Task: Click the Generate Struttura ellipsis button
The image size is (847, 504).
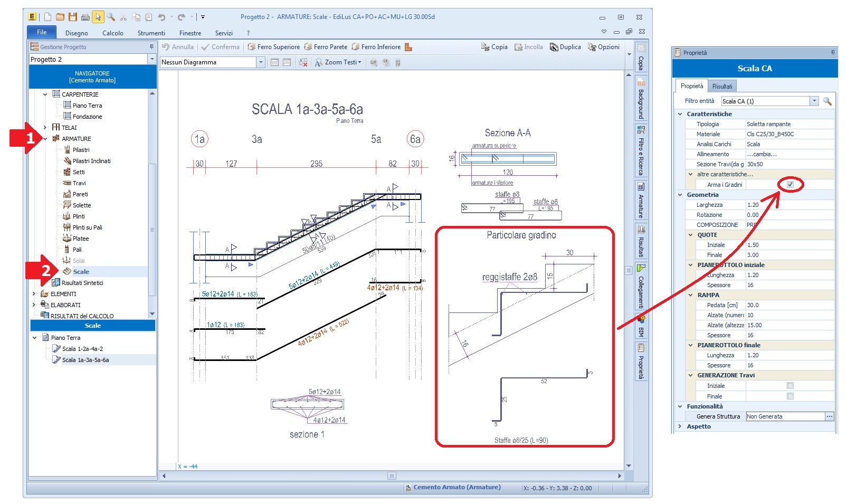Action: (829, 416)
